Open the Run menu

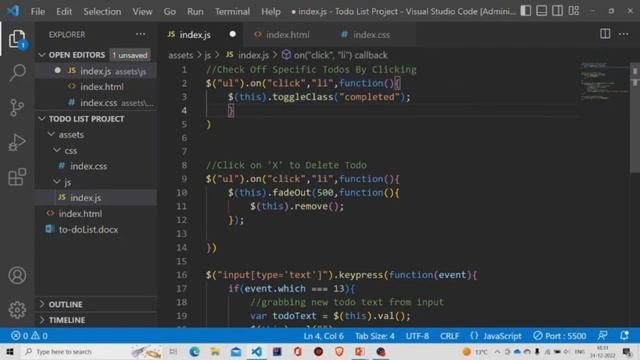pyautogui.click(x=195, y=11)
